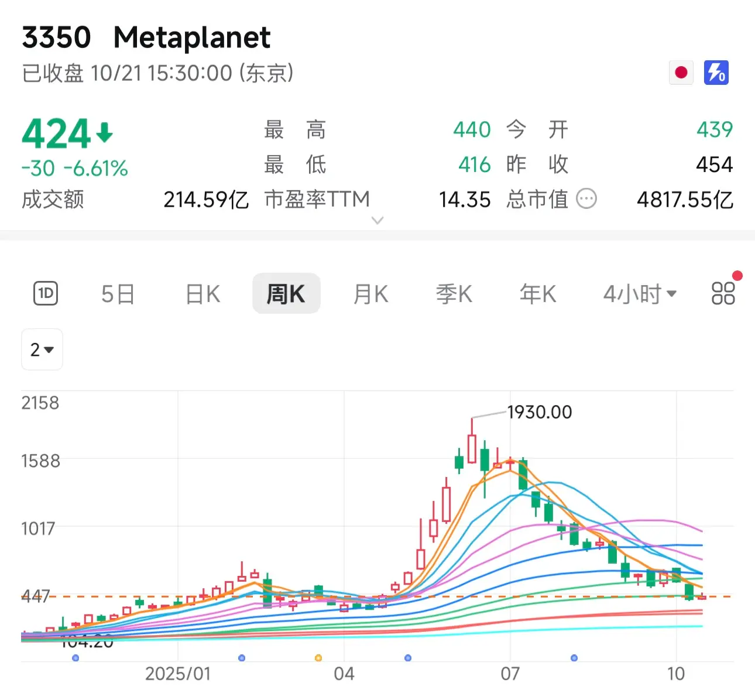Open the dropdown showing 2
Screen dimensions: 755x700
tap(42, 349)
